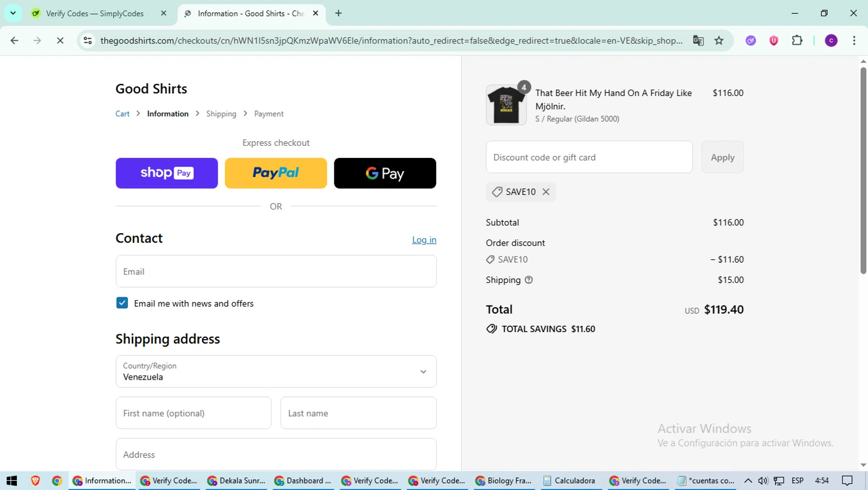868x490 pixels.
Task: Click the ESP language indicator
Action: pyautogui.click(x=797, y=481)
